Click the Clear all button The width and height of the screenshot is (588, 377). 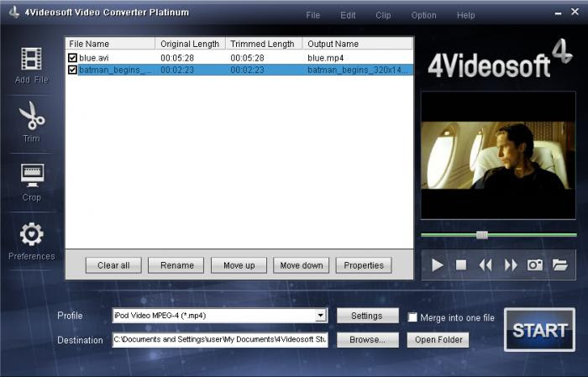click(113, 265)
